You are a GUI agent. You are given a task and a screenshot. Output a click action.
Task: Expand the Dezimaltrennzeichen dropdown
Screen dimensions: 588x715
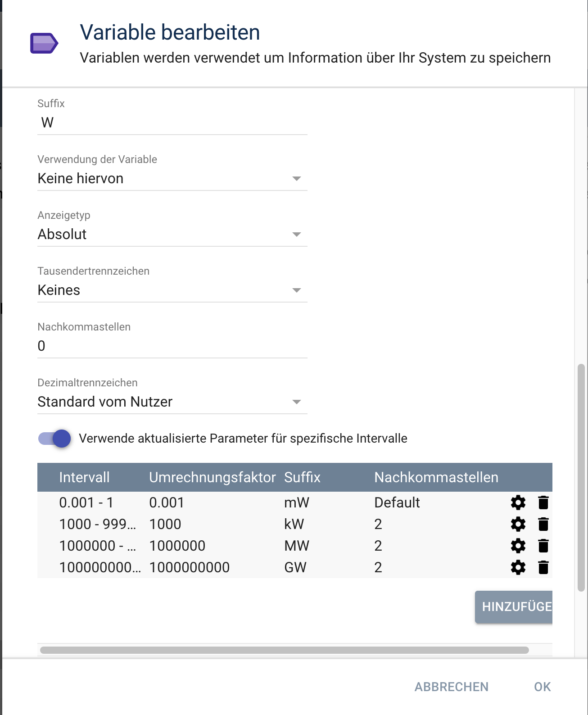coord(172,402)
